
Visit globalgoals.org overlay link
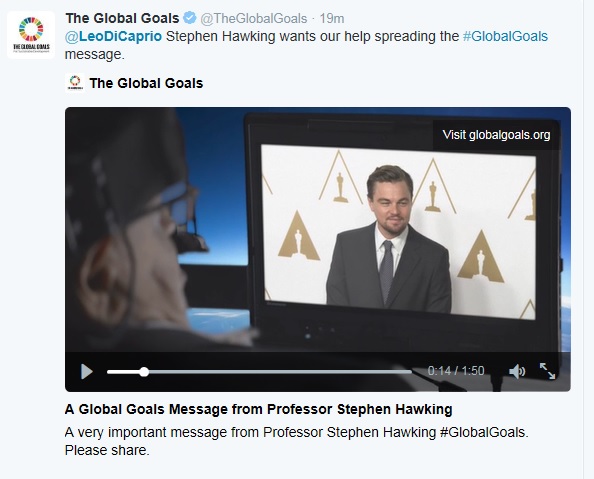[x=496, y=135]
